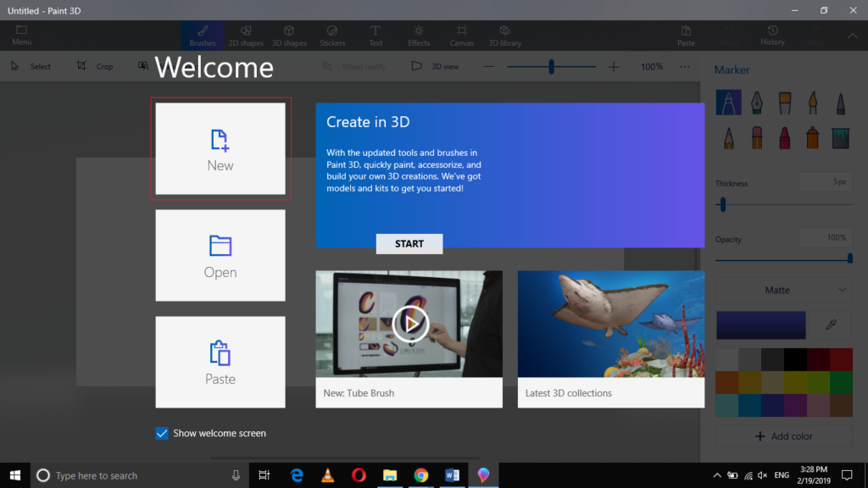Click the Paste clipboard tile
This screenshot has width=868, height=488.
(x=220, y=362)
